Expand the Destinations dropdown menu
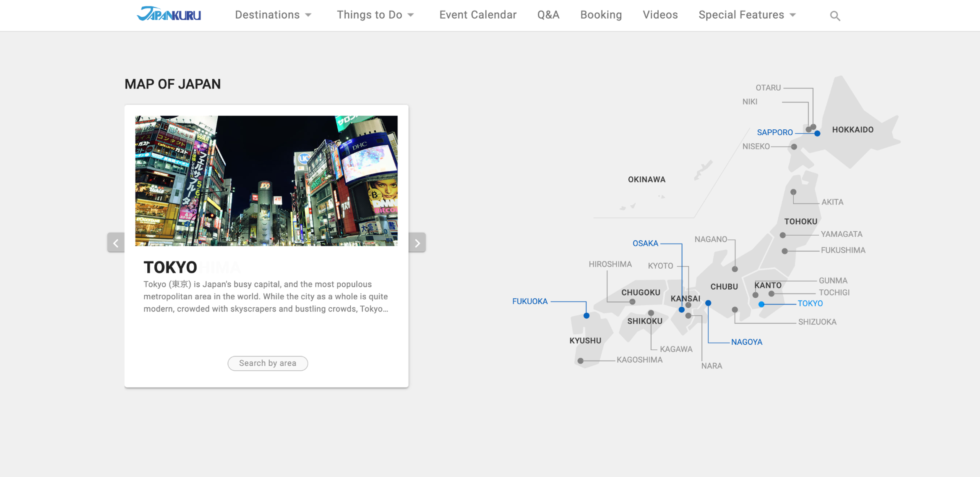980x477 pixels. pos(273,15)
